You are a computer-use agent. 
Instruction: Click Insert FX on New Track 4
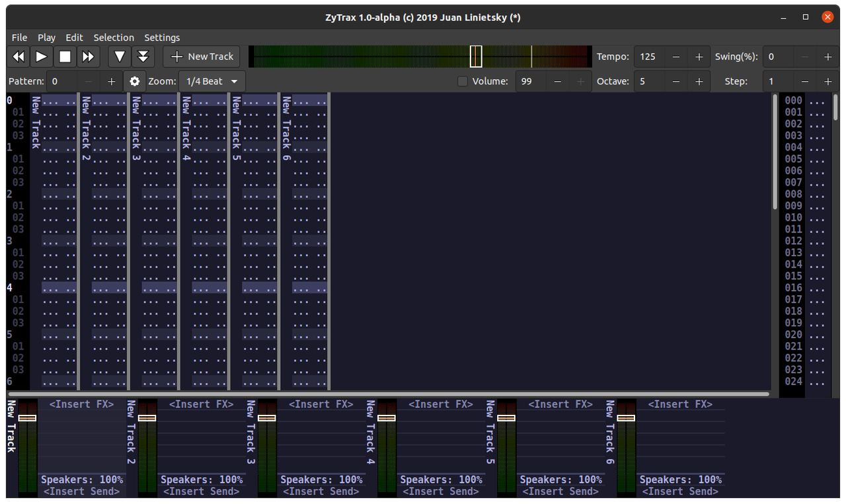(x=440, y=404)
